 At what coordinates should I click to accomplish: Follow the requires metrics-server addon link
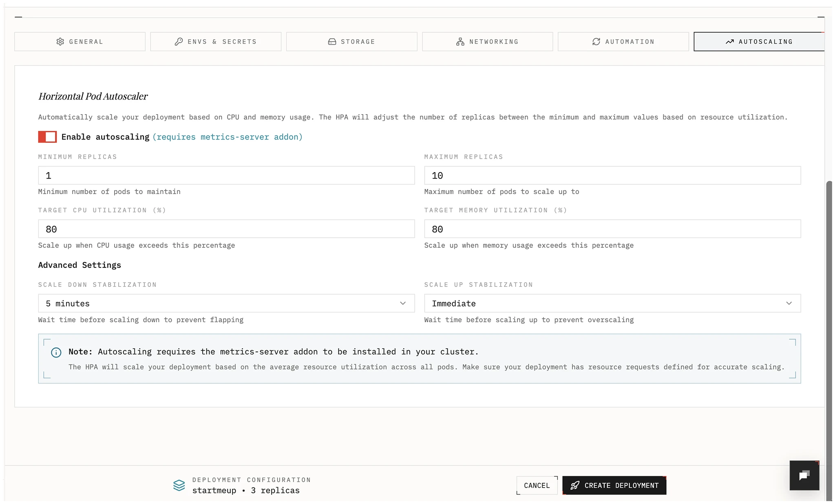228,137
